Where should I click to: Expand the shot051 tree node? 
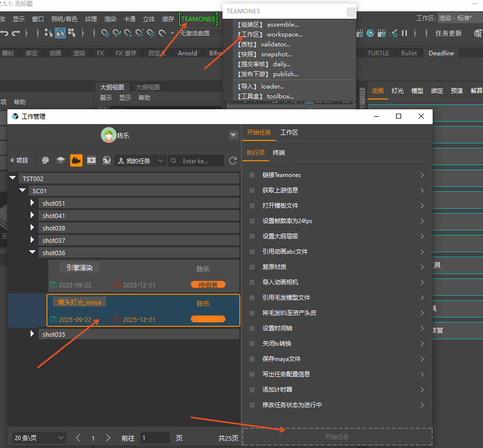pos(32,203)
